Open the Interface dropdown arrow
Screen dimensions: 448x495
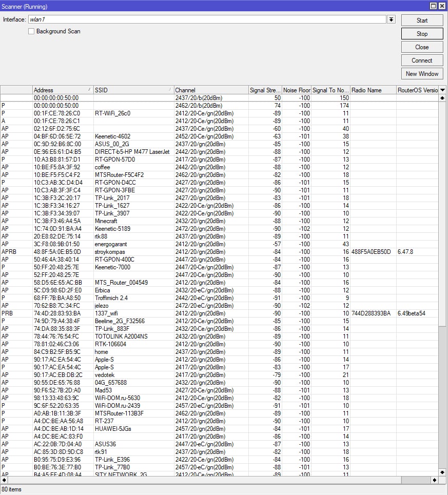(391, 19)
